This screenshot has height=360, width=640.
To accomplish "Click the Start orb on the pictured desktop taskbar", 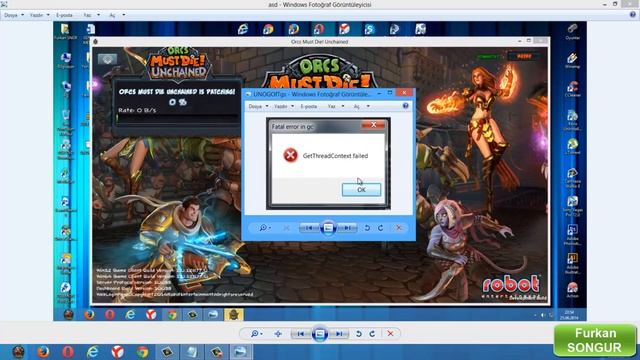I will tap(68, 315).
